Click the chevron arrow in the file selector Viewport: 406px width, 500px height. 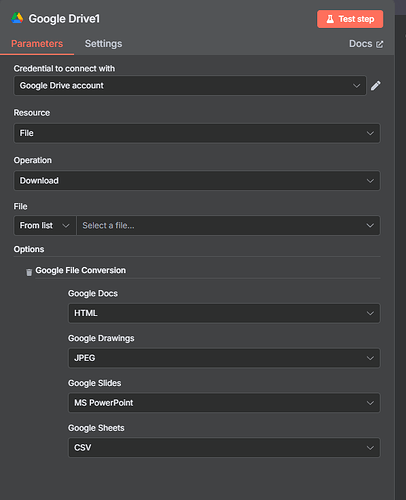click(x=370, y=226)
